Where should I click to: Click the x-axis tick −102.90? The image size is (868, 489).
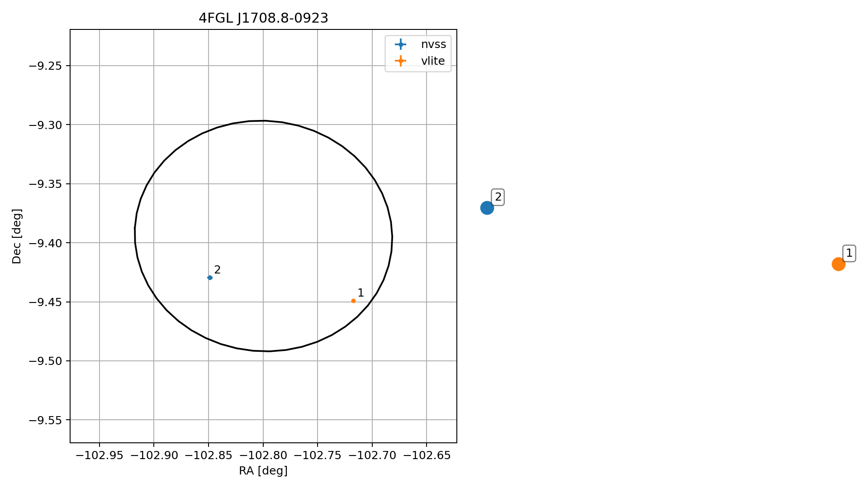coord(154,455)
